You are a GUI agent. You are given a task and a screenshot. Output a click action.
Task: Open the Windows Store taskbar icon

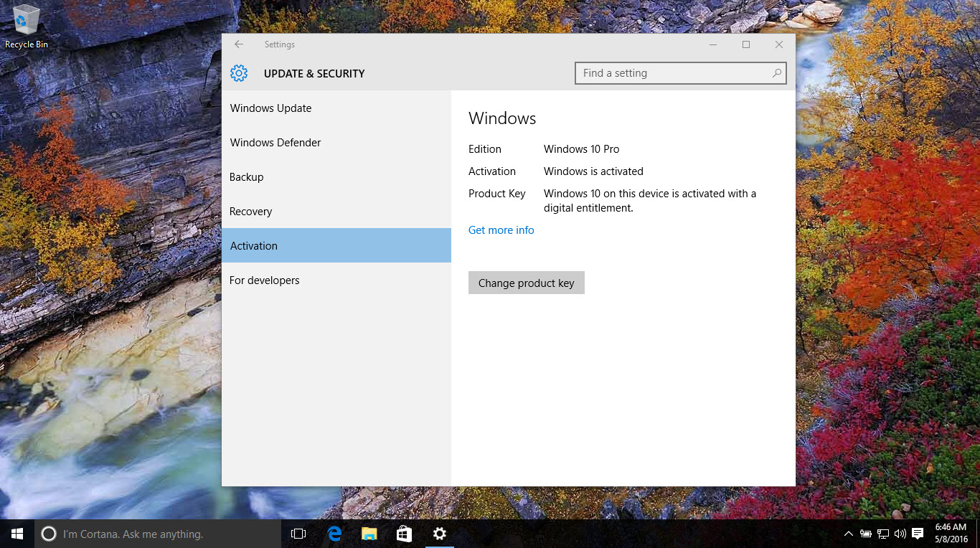[405, 534]
